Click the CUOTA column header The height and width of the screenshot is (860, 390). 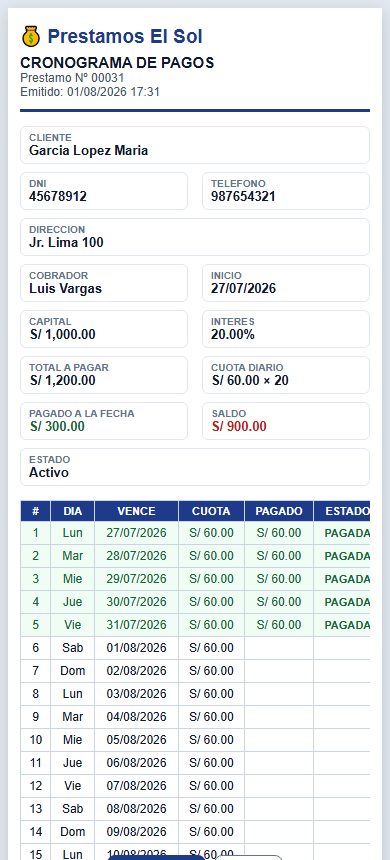click(x=211, y=511)
